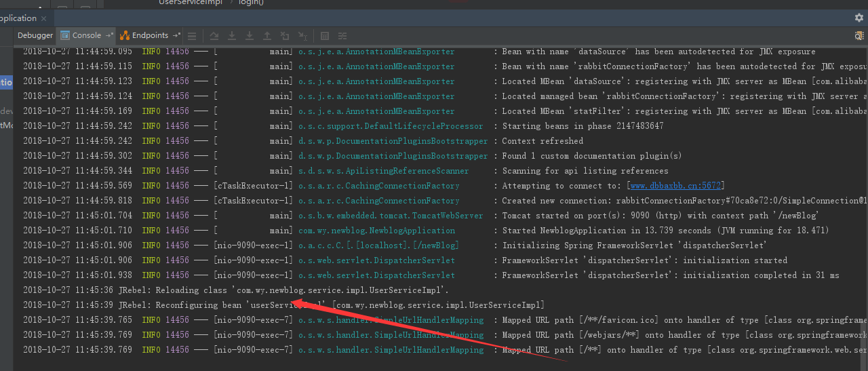The image size is (868, 371).
Task: Click the Step Into debugger icon
Action: pyautogui.click(x=232, y=35)
